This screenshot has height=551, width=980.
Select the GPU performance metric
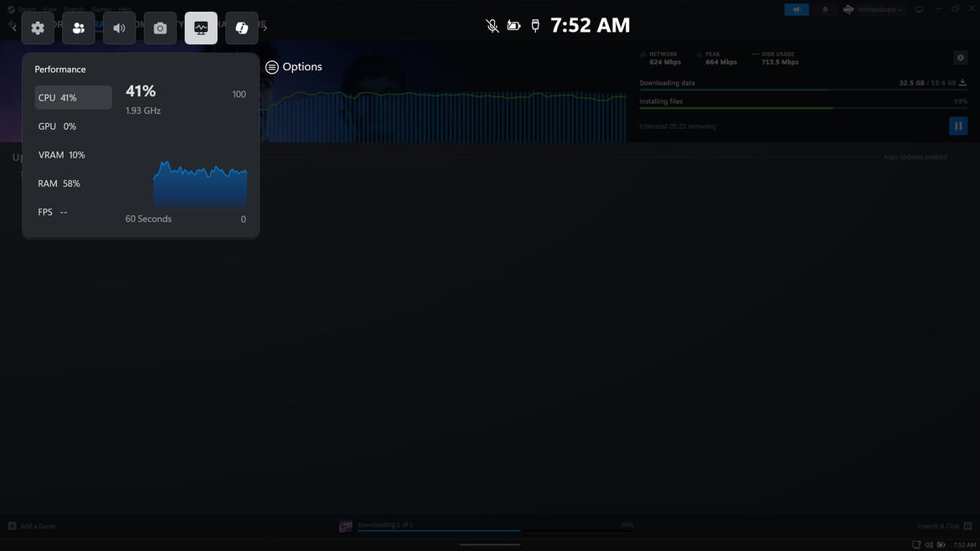(x=73, y=126)
